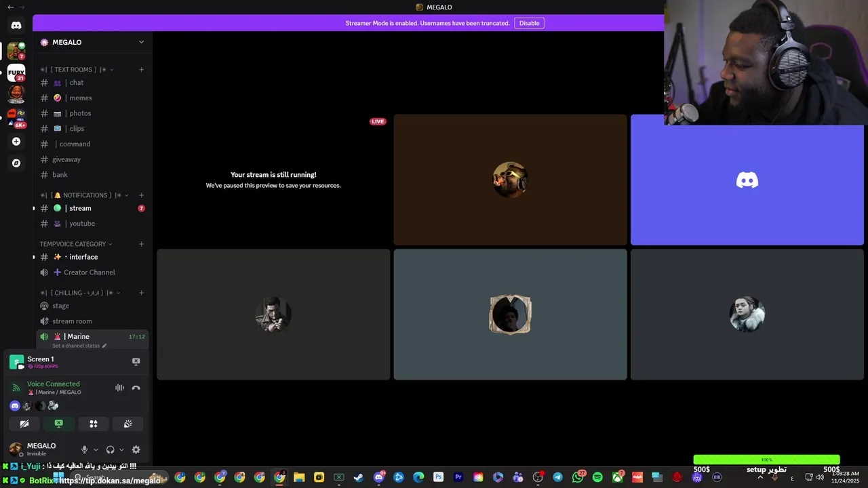Open the stream notifications channel

point(91,208)
